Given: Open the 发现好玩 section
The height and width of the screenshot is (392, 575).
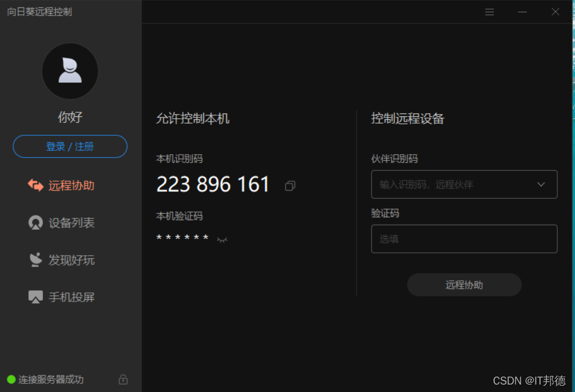Looking at the screenshot, I should (61, 260).
